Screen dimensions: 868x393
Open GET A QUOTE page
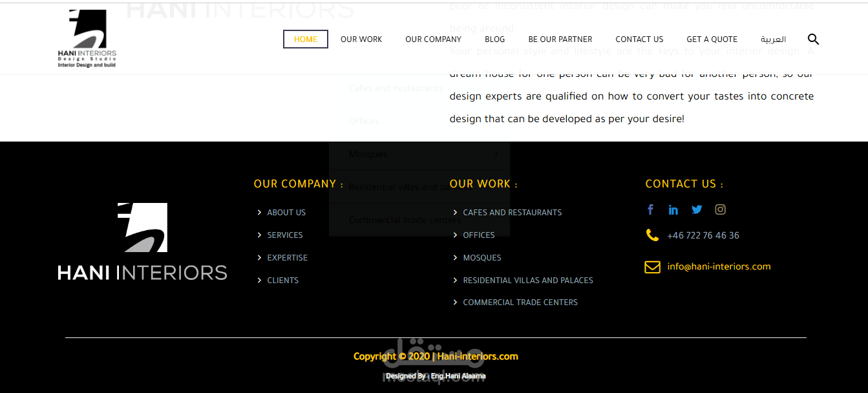[712, 39]
